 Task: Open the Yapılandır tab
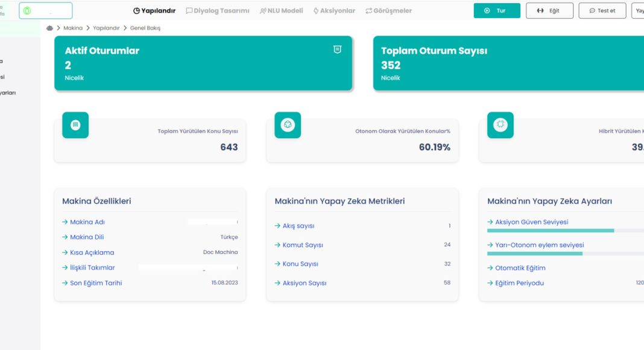pyautogui.click(x=154, y=11)
